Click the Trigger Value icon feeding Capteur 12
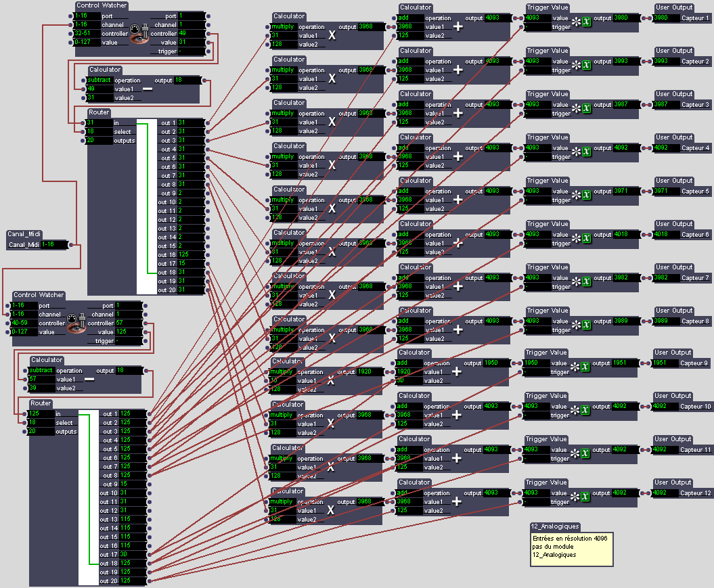The height and width of the screenshot is (588, 714). pos(581,497)
